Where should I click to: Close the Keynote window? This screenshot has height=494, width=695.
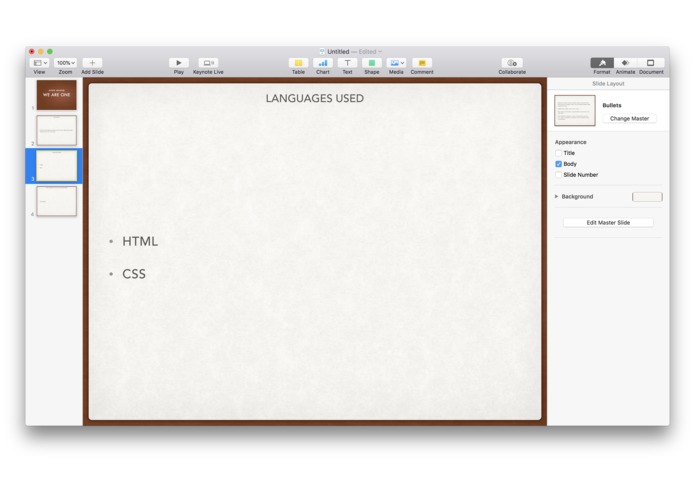(x=32, y=51)
